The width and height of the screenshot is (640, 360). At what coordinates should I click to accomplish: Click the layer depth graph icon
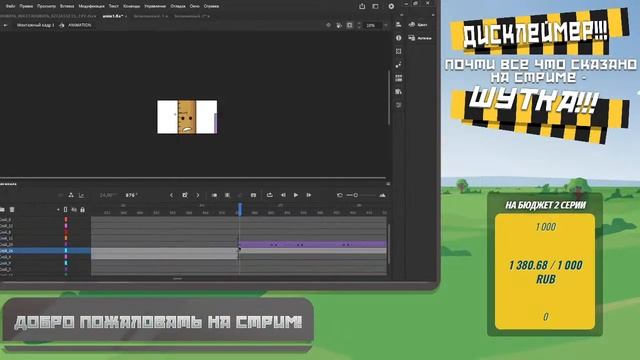[82, 196]
